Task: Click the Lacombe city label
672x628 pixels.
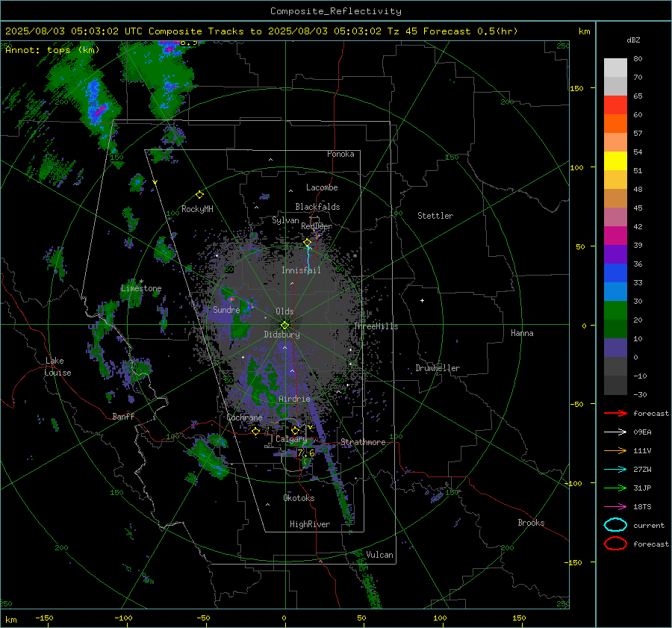Action: pyautogui.click(x=322, y=187)
